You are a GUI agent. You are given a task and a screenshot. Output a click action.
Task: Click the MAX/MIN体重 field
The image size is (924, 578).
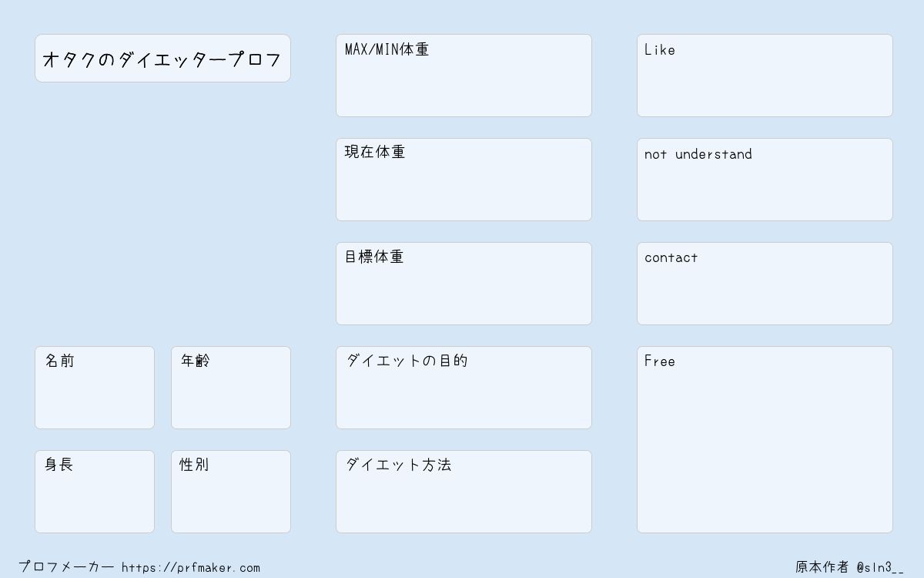(464, 76)
